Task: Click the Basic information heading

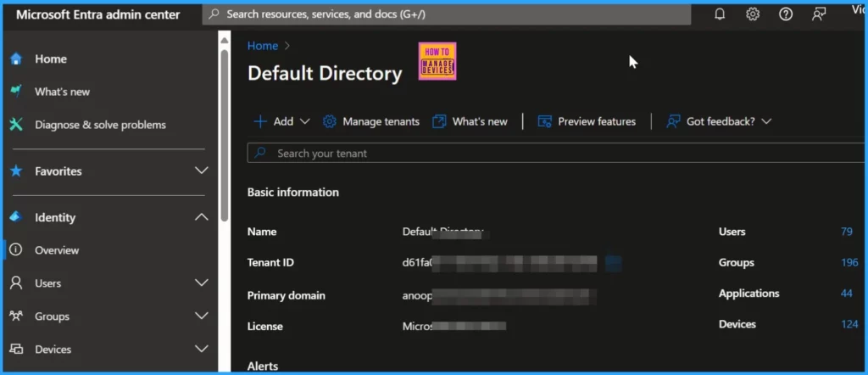Action: (292, 193)
